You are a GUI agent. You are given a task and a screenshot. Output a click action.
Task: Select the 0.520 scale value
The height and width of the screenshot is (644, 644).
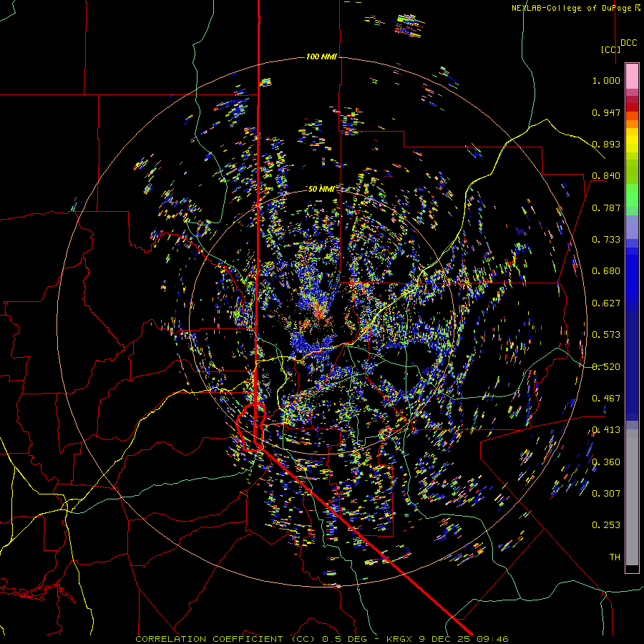(606, 367)
